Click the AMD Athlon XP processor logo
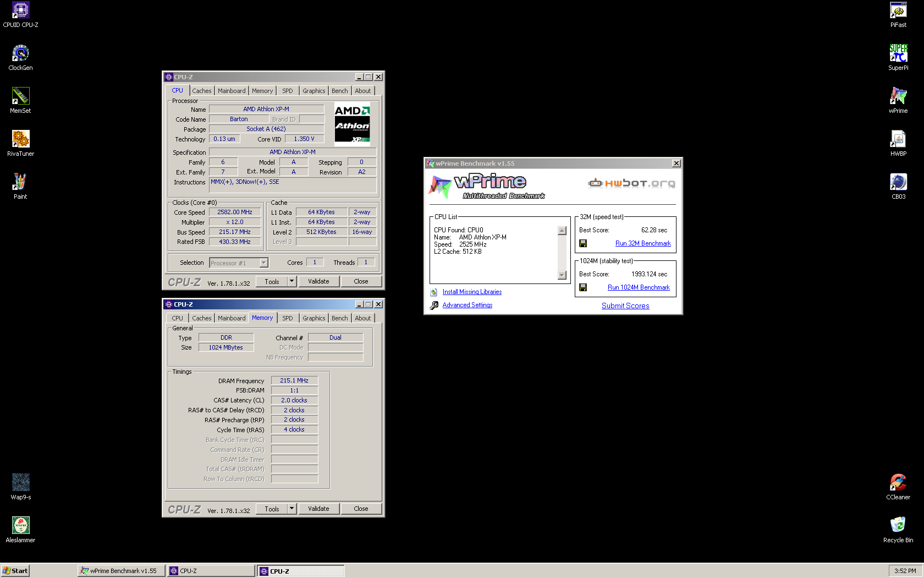This screenshot has width=924, height=578. pyautogui.click(x=352, y=124)
